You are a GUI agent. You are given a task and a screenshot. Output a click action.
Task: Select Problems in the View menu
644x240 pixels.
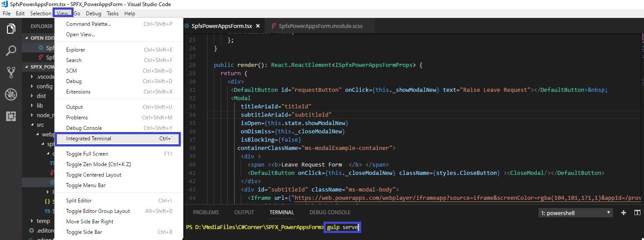tap(119, 118)
